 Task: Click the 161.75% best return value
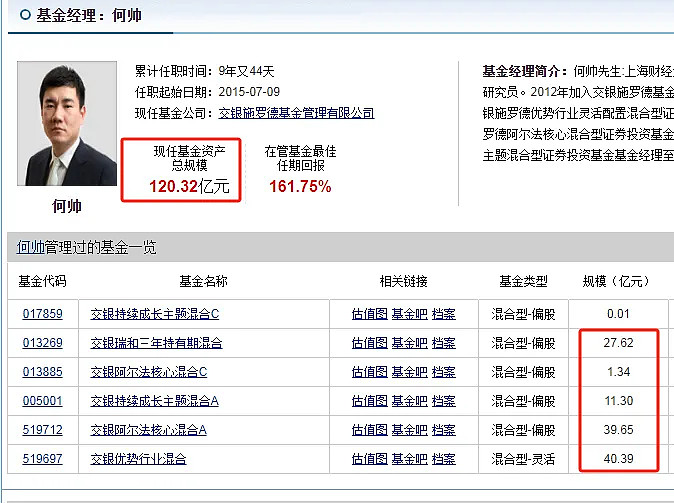pyautogui.click(x=300, y=186)
